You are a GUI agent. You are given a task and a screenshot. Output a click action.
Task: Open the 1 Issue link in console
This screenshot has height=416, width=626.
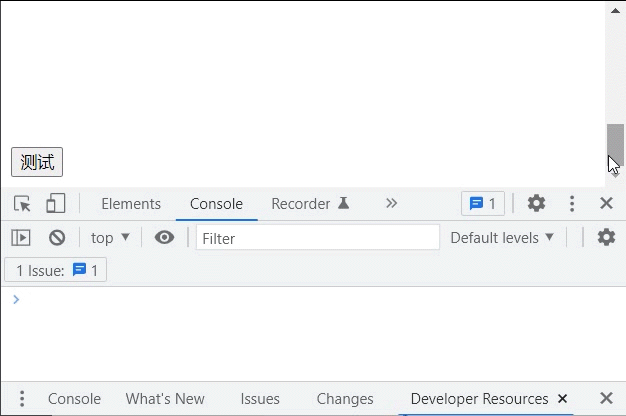[55, 270]
